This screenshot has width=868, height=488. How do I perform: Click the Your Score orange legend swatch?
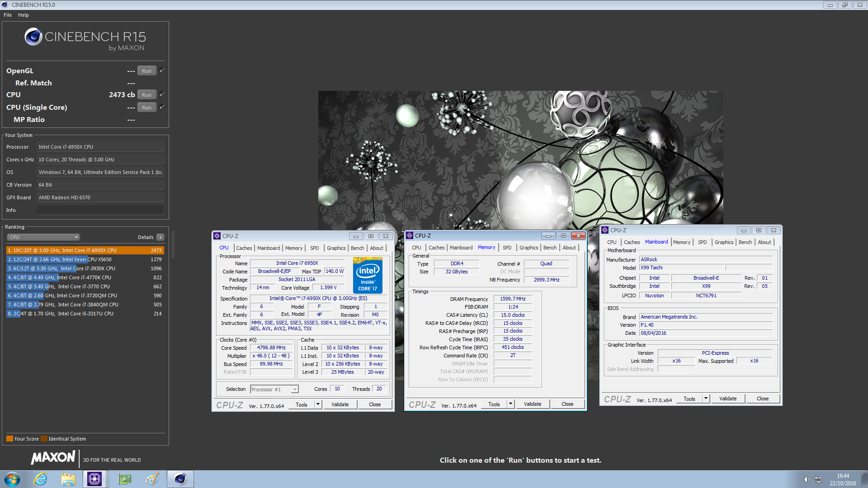(x=9, y=439)
